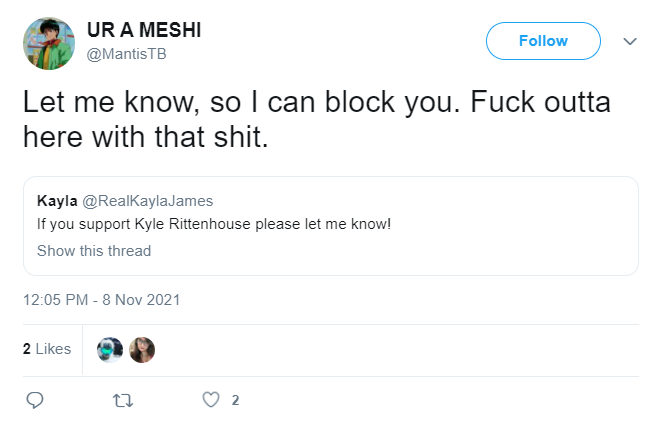This screenshot has height=425, width=665.
Task: Click the main tweet text 'Let me know'
Action: [111, 103]
